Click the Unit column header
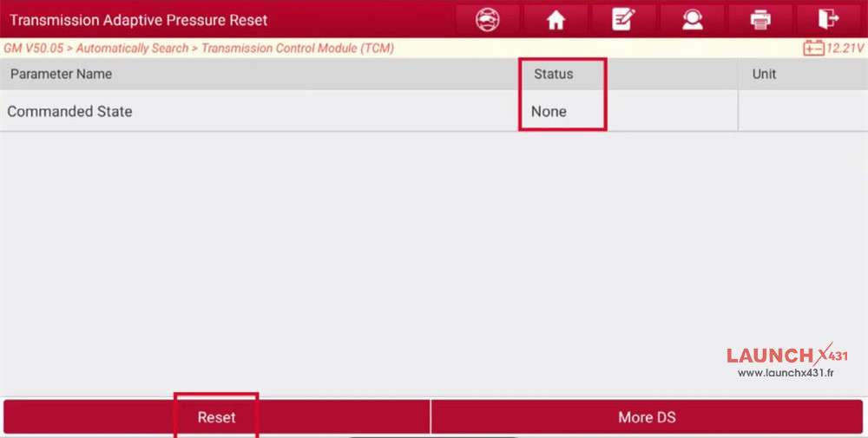868x438 pixels. [764, 74]
